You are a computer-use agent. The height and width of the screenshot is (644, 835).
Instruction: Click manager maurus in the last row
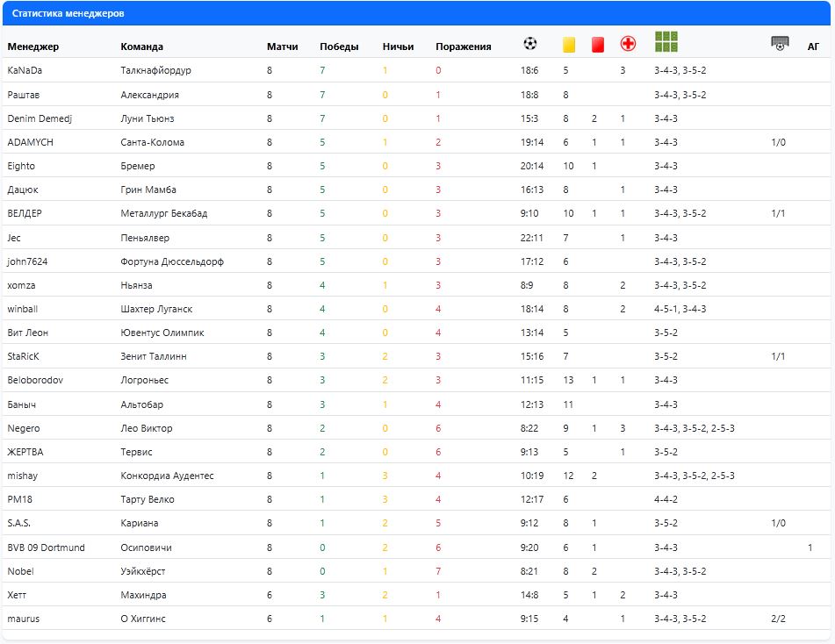(24, 619)
